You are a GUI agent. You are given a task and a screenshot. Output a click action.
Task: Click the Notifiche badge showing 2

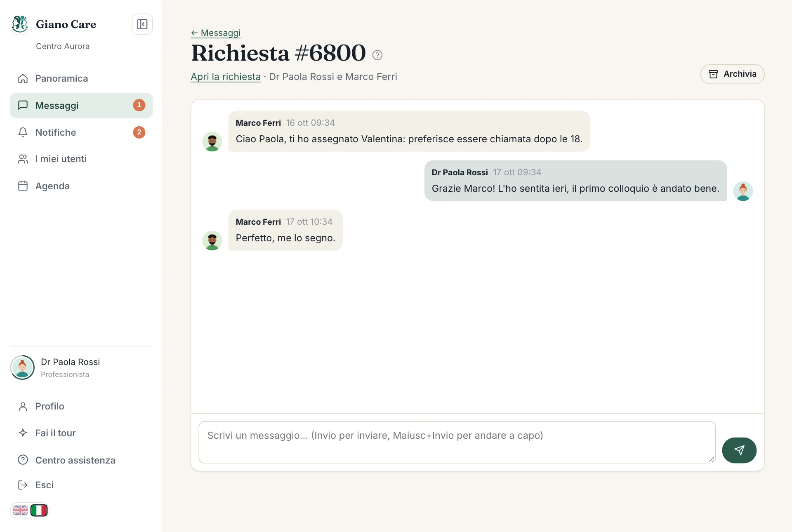tap(139, 132)
